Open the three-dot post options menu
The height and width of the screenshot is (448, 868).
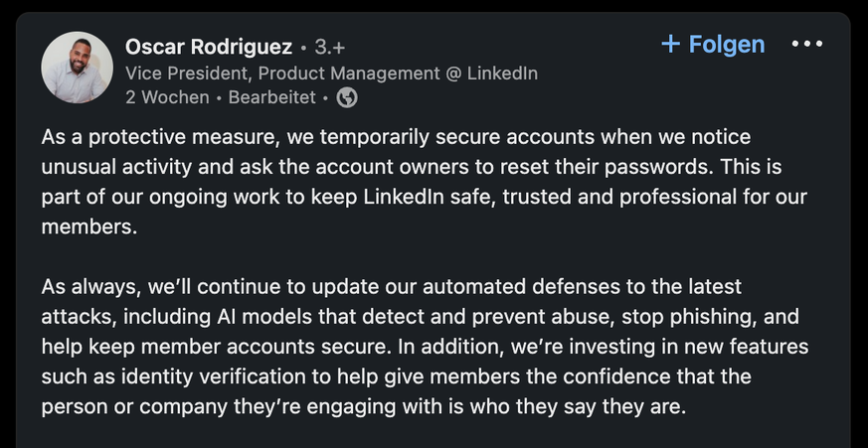click(807, 44)
